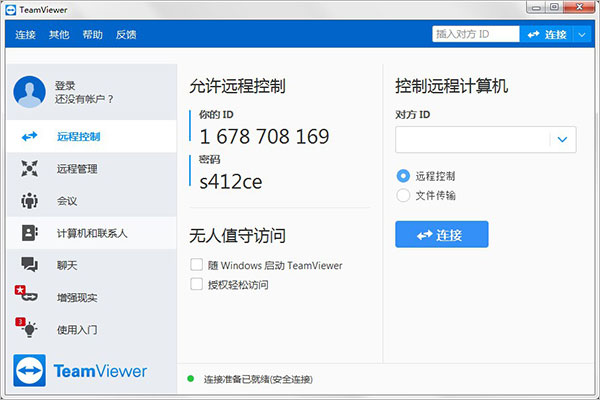Select the 文件传输 radio button

tap(403, 195)
